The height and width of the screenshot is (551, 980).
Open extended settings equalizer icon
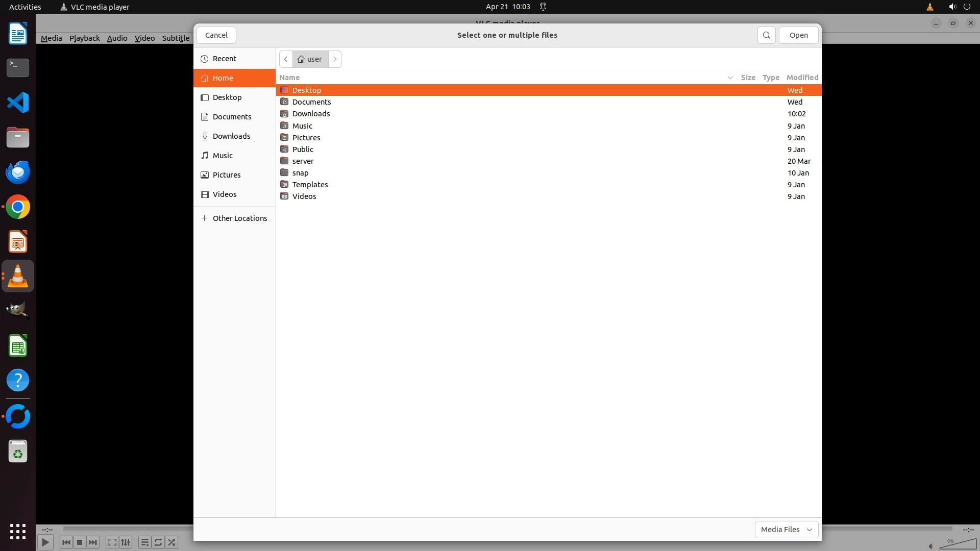pyautogui.click(x=126, y=542)
